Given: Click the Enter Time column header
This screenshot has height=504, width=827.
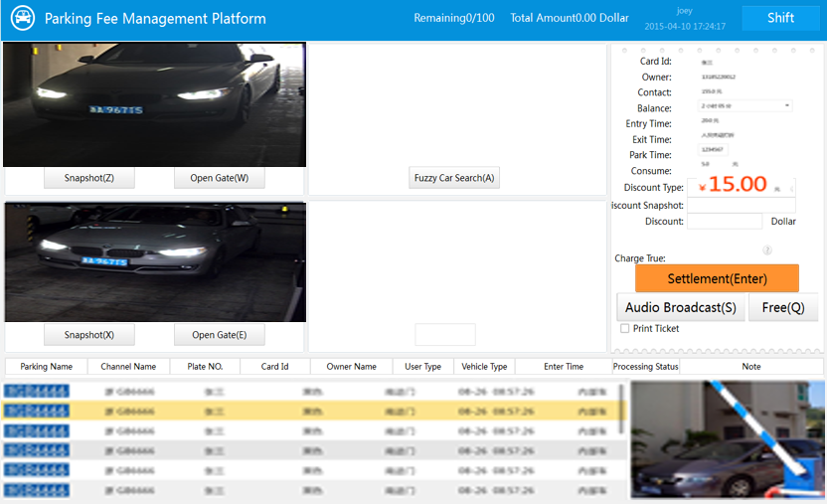Looking at the screenshot, I should [x=563, y=367].
